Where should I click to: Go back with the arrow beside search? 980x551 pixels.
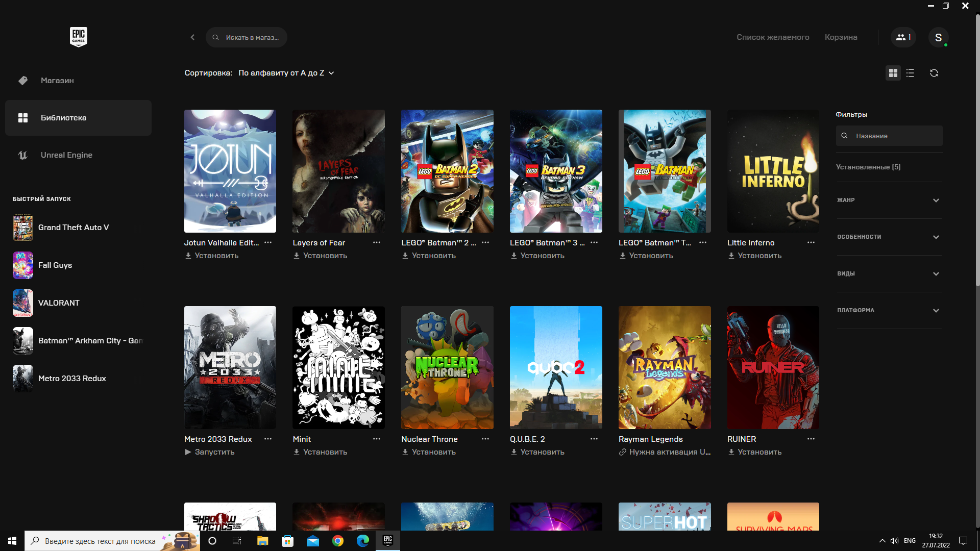[x=192, y=37]
